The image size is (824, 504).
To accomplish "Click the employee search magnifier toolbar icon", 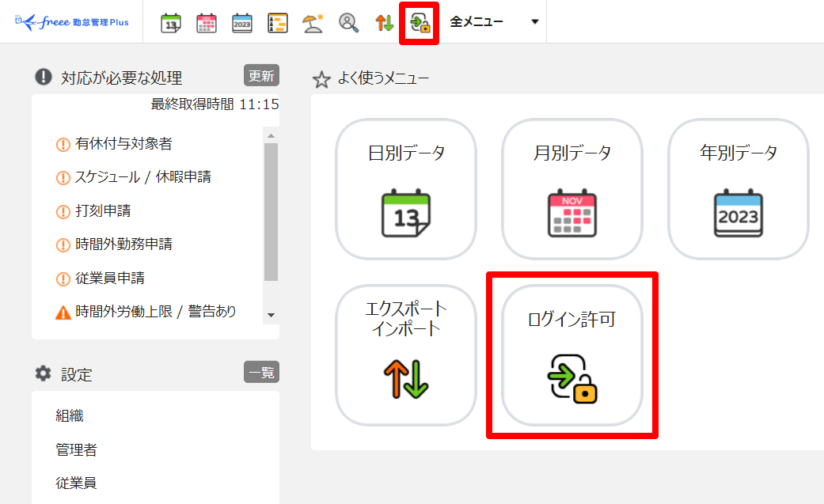I will 348,23.
